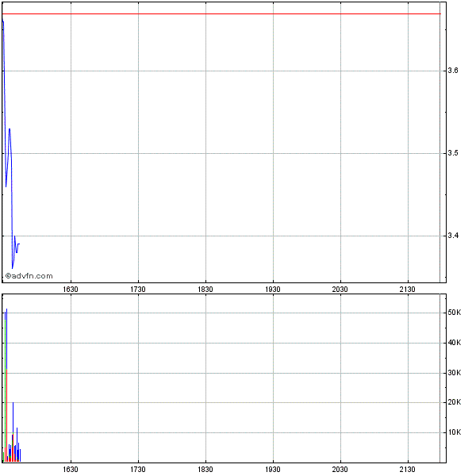Click the 2130 time label under price chart
This screenshot has height=476, width=476.
click(x=408, y=290)
